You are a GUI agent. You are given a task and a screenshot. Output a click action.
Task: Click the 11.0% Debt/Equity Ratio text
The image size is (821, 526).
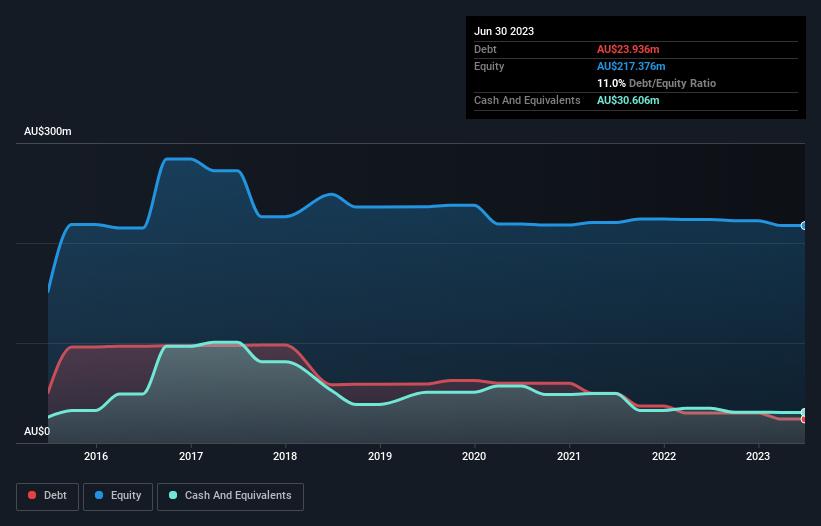click(x=656, y=83)
